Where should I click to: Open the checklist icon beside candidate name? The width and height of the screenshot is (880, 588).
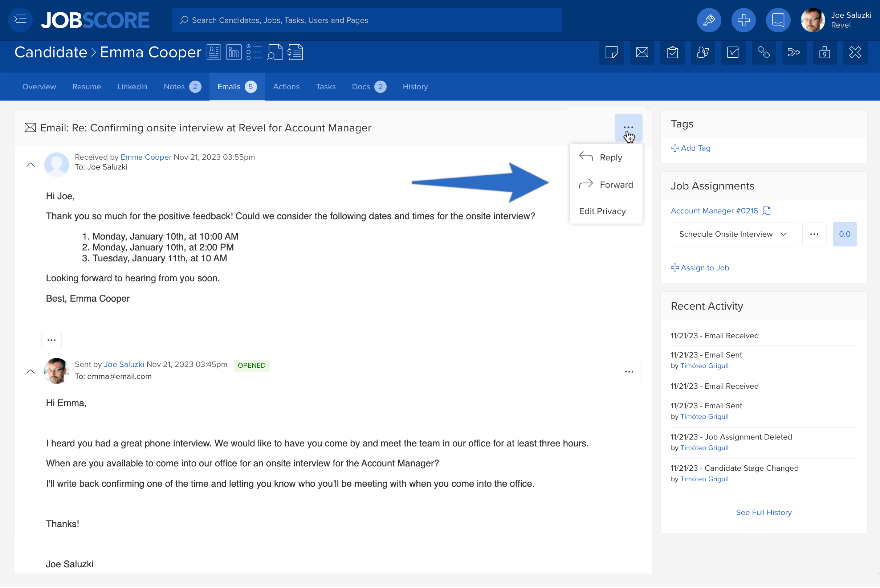click(254, 52)
